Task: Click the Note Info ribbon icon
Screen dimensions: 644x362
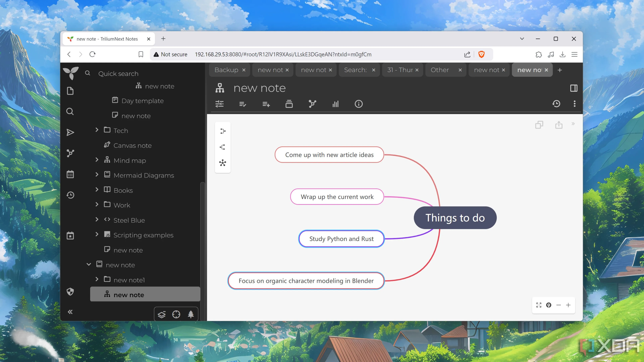Action: [x=359, y=104]
